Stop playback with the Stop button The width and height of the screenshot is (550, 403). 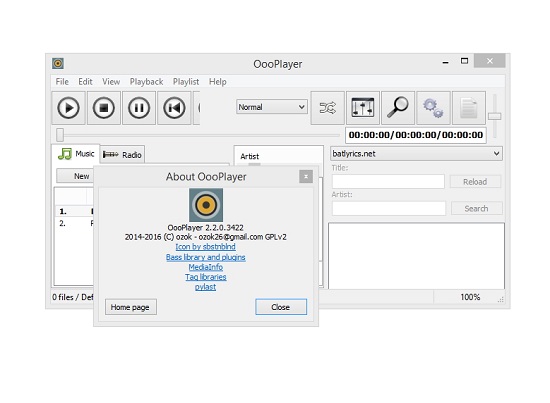104,108
